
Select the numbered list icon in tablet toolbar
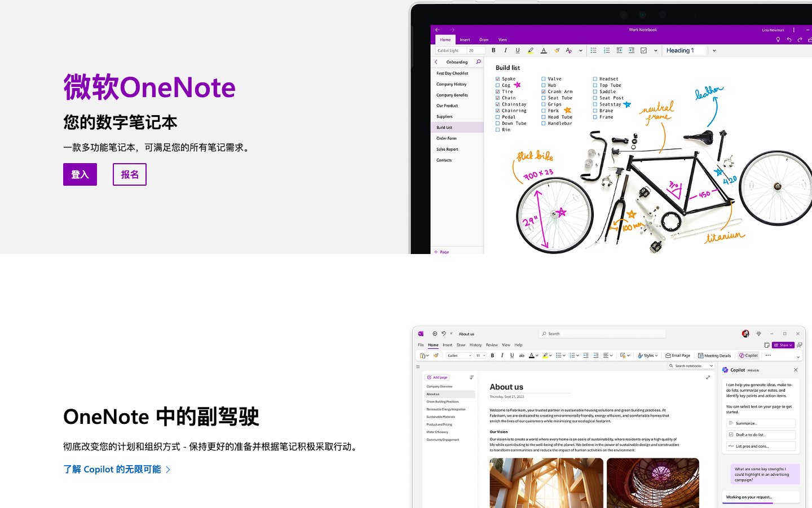click(x=607, y=50)
